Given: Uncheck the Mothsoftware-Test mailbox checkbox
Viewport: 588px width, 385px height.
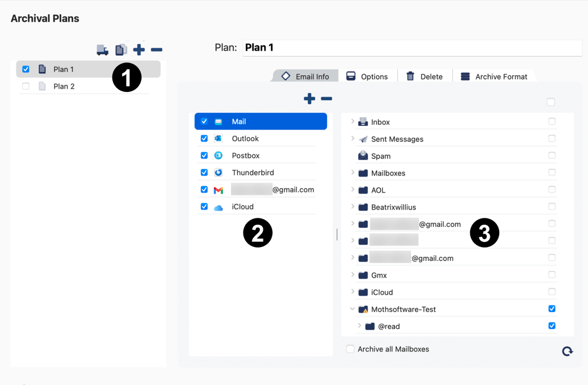Looking at the screenshot, I should (552, 308).
